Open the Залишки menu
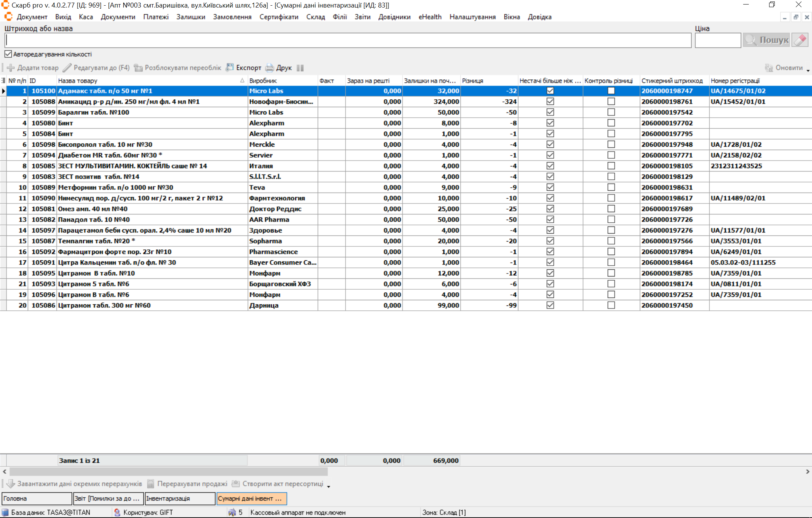 pos(191,17)
